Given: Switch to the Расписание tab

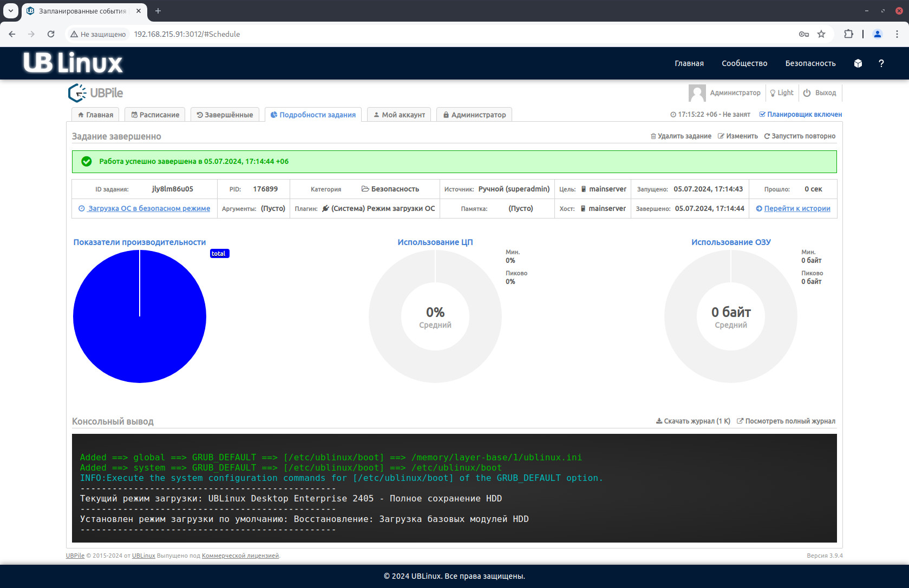Looking at the screenshot, I should pyautogui.click(x=155, y=115).
